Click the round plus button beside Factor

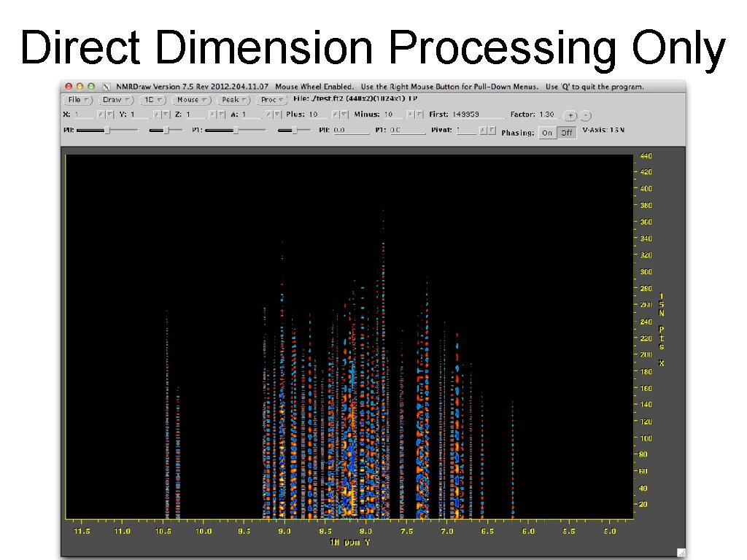570,115
